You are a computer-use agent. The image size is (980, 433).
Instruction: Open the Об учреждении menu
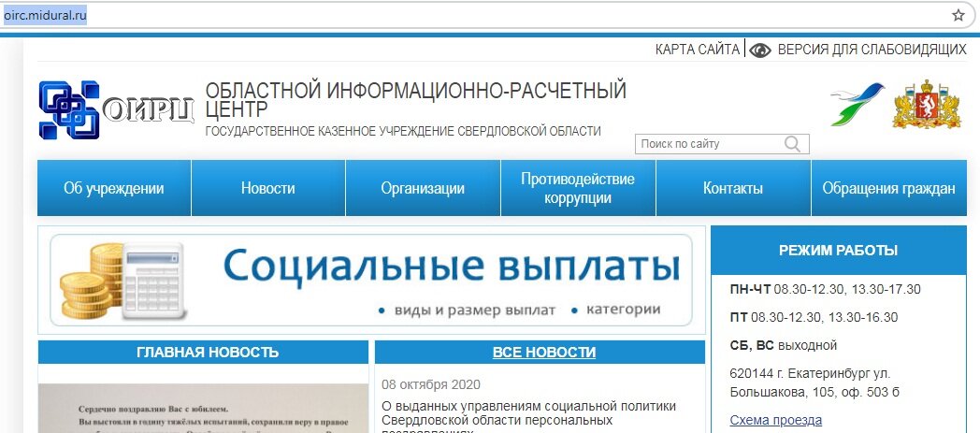click(x=114, y=188)
